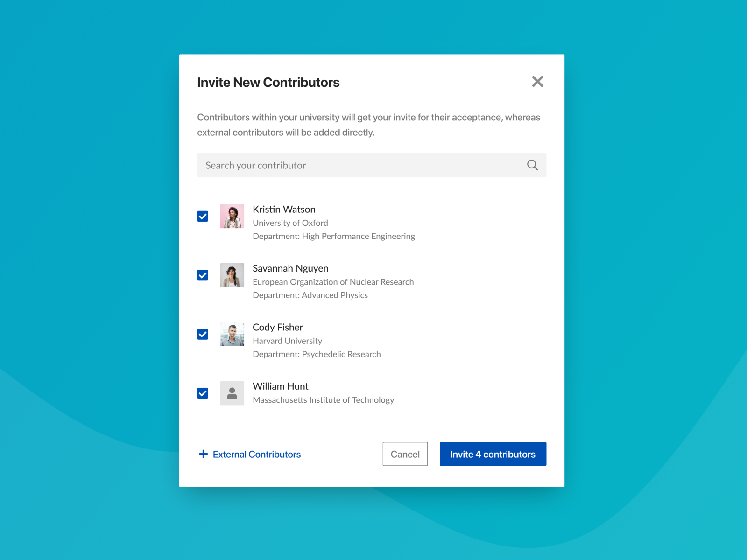
Task: Select Cody Fisher's Harvard University entry
Action: tap(287, 341)
